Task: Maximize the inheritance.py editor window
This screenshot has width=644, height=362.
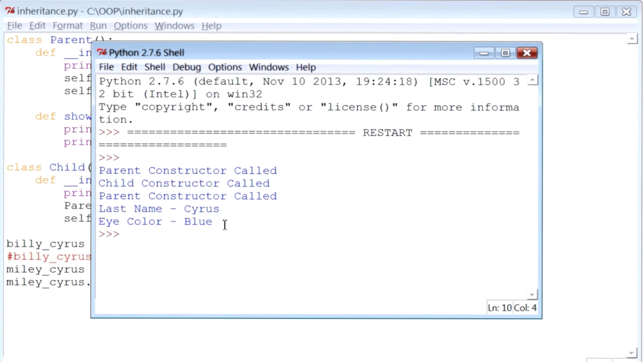Action: pyautogui.click(x=605, y=12)
